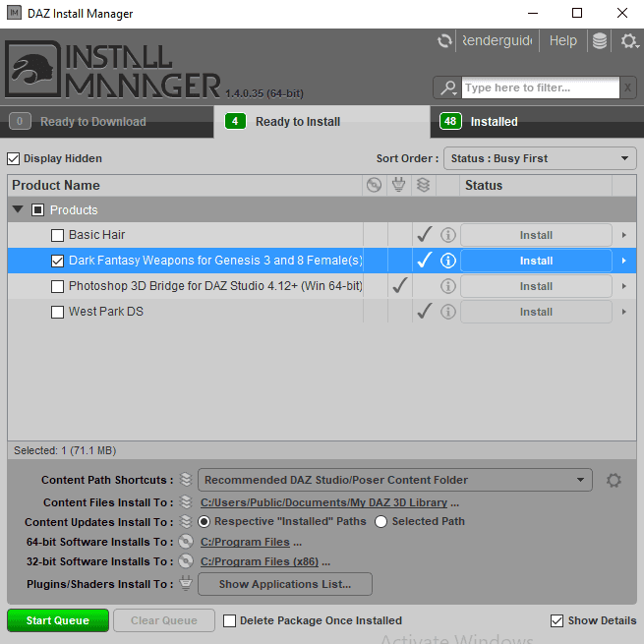Show info for West Park DS

point(448,312)
